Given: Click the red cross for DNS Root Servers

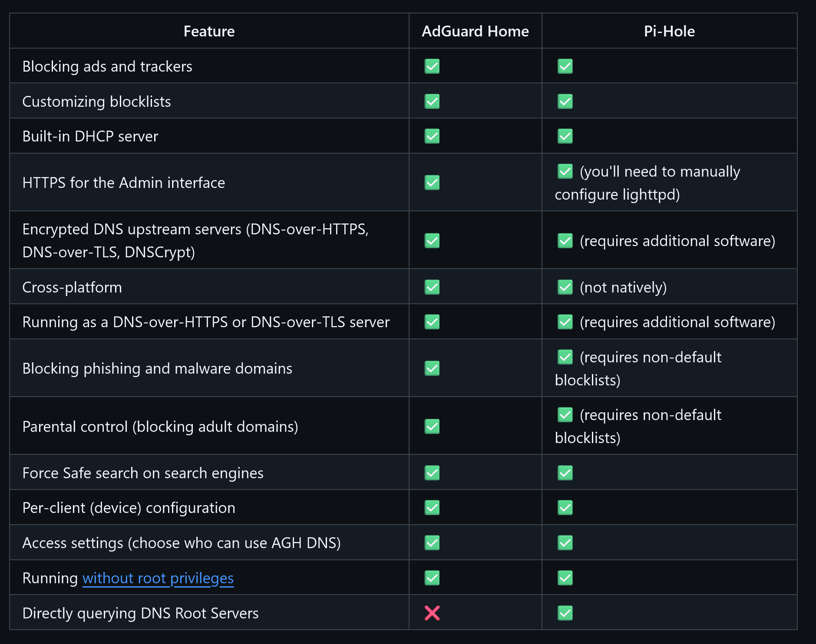Looking at the screenshot, I should [x=432, y=613].
